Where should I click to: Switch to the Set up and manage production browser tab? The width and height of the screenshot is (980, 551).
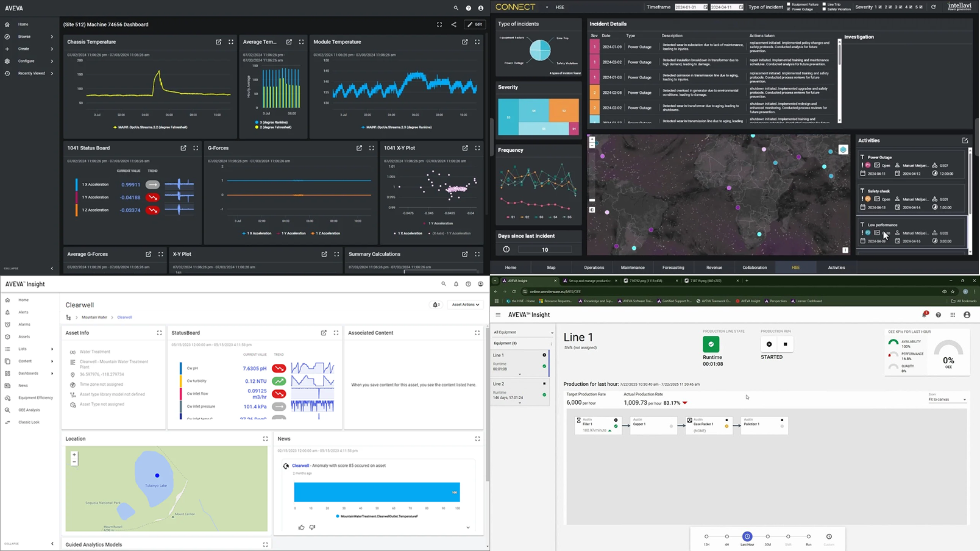pyautogui.click(x=589, y=281)
